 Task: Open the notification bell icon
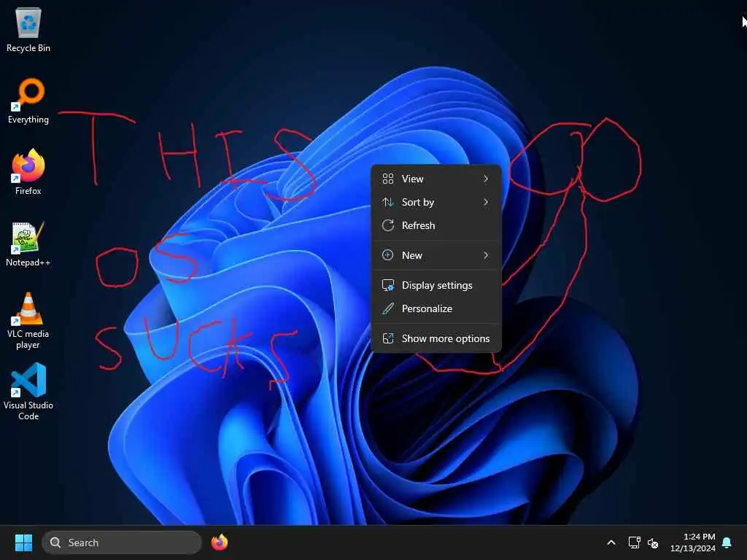tap(727, 542)
